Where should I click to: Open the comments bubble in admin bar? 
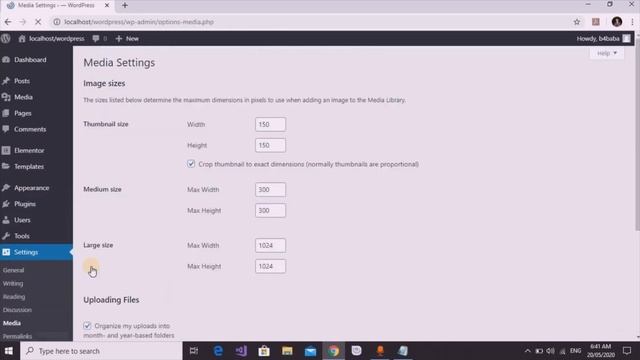(96, 38)
